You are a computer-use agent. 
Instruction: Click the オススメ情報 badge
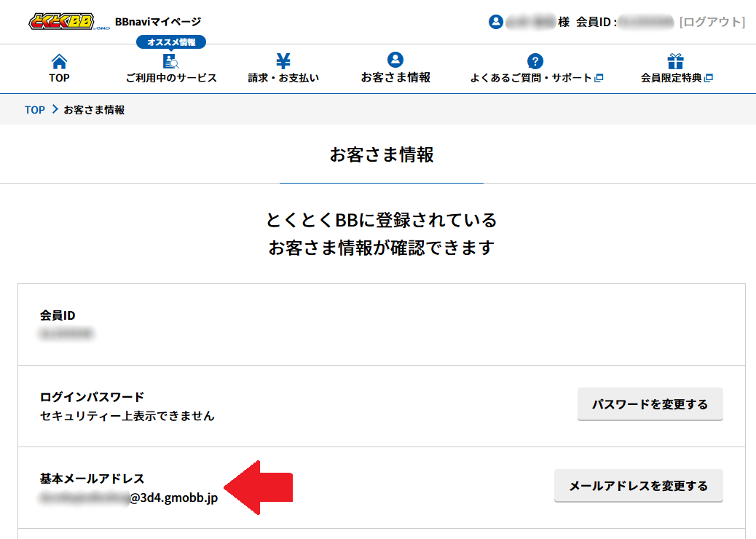pyautogui.click(x=171, y=42)
